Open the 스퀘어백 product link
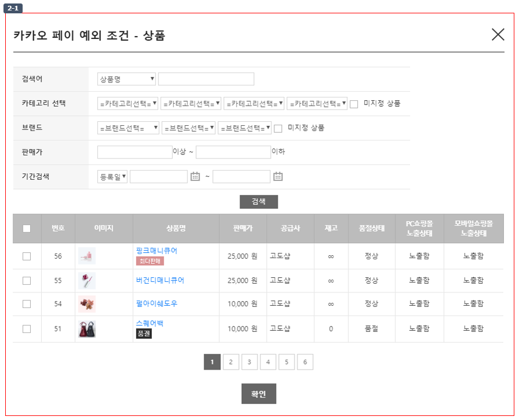This screenshot has width=519, height=420. (x=150, y=323)
